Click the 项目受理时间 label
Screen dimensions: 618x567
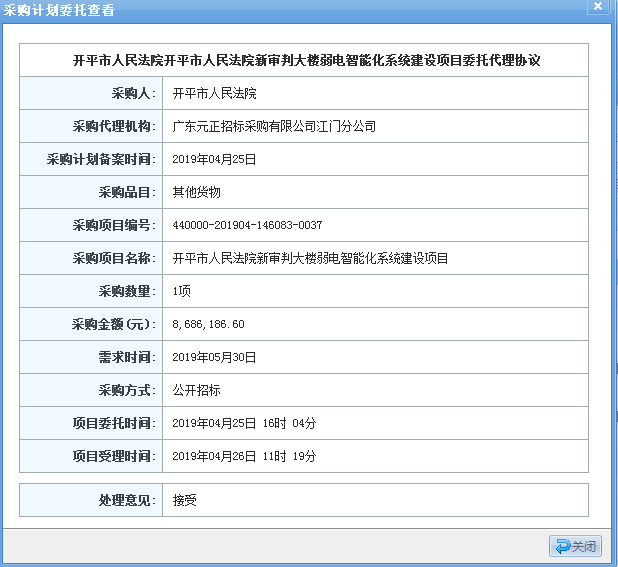click(114, 456)
